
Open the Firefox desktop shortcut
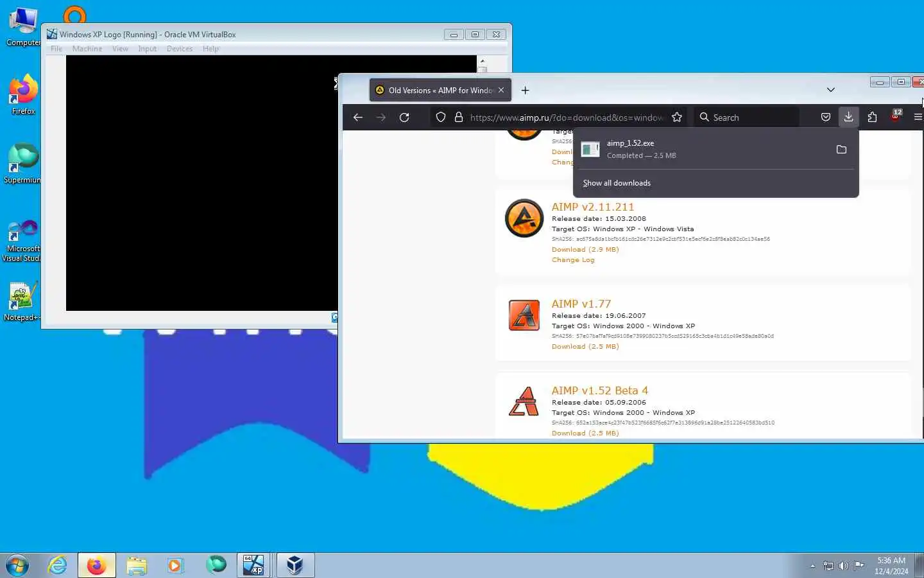23,95
